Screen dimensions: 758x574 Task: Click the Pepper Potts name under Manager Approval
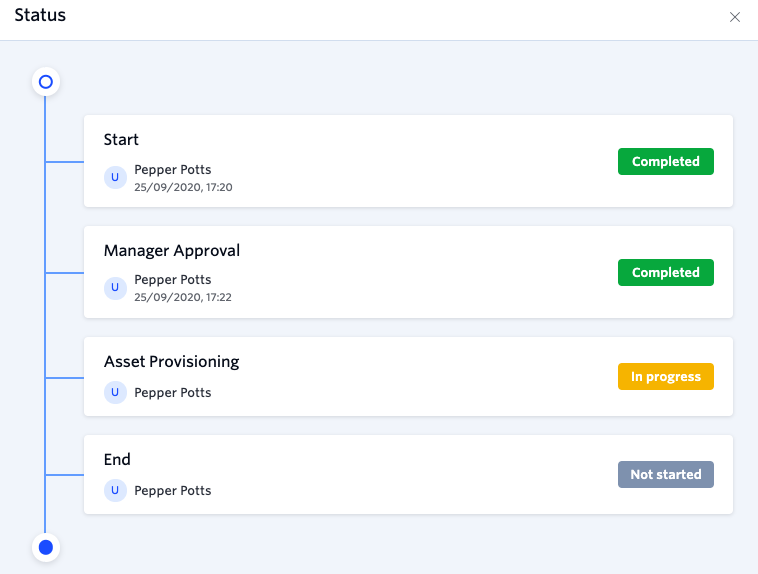coord(173,280)
